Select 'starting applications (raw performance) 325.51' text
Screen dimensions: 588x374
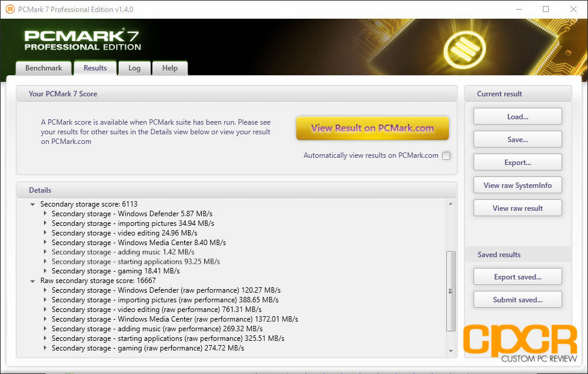[168, 338]
